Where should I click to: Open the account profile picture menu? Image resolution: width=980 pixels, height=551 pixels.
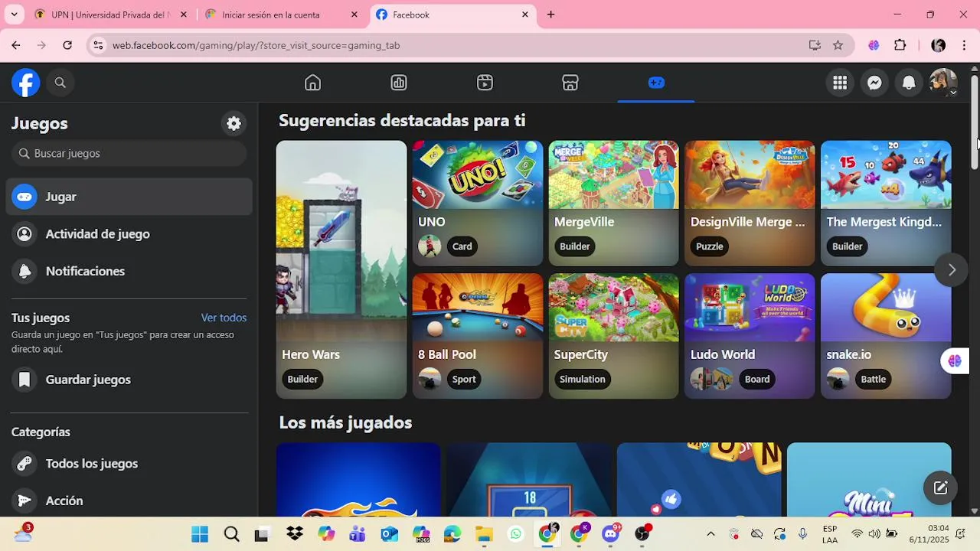pos(943,83)
